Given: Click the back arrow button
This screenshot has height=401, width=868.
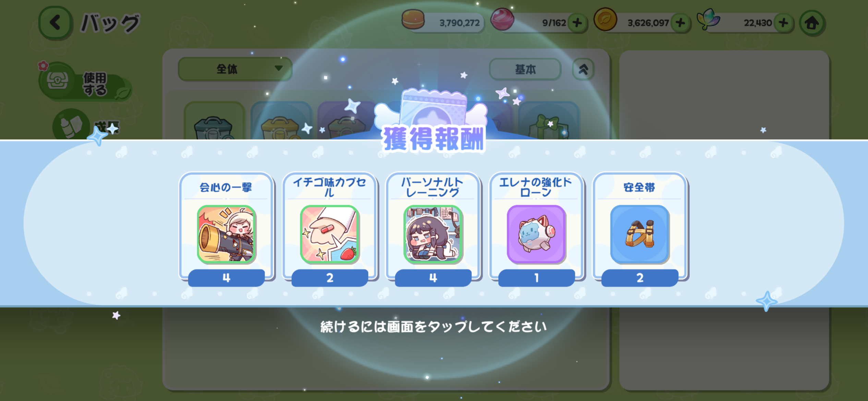Looking at the screenshot, I should click(56, 23).
